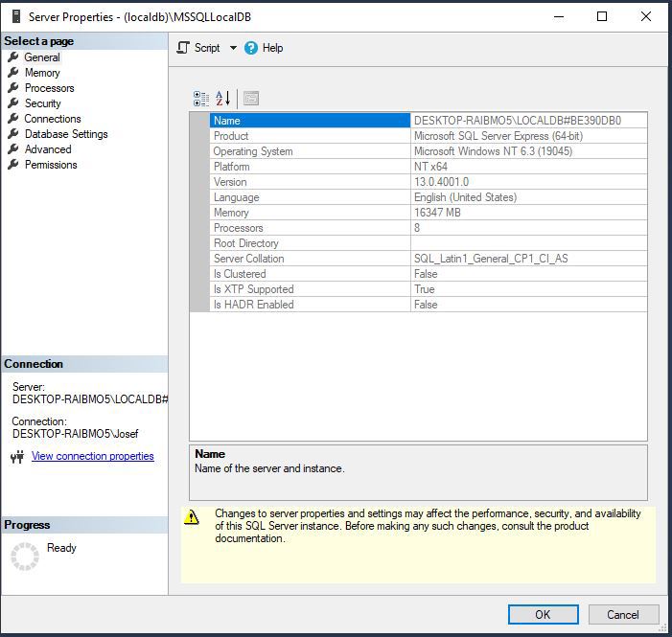
Task: Select the Platform property label
Action: coord(231,167)
